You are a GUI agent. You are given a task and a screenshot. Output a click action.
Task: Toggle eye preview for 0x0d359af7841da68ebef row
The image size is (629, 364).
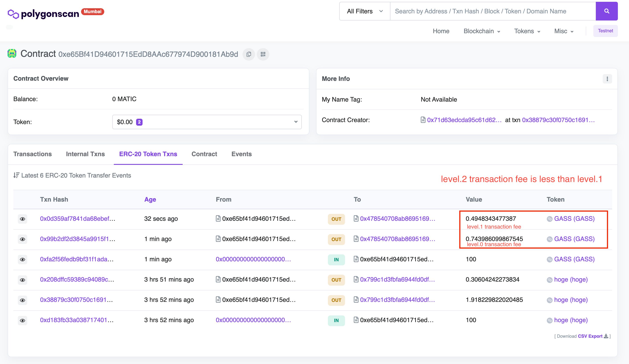(x=22, y=219)
